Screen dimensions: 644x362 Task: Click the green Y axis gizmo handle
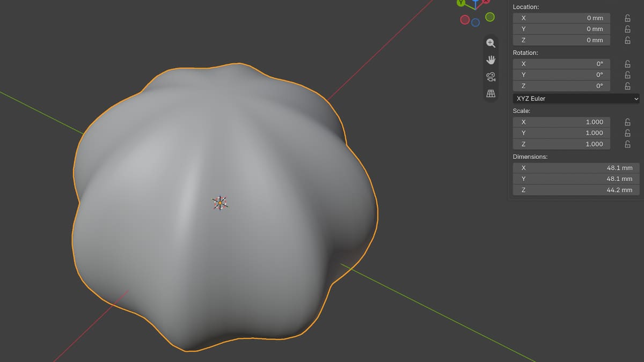(461, 2)
